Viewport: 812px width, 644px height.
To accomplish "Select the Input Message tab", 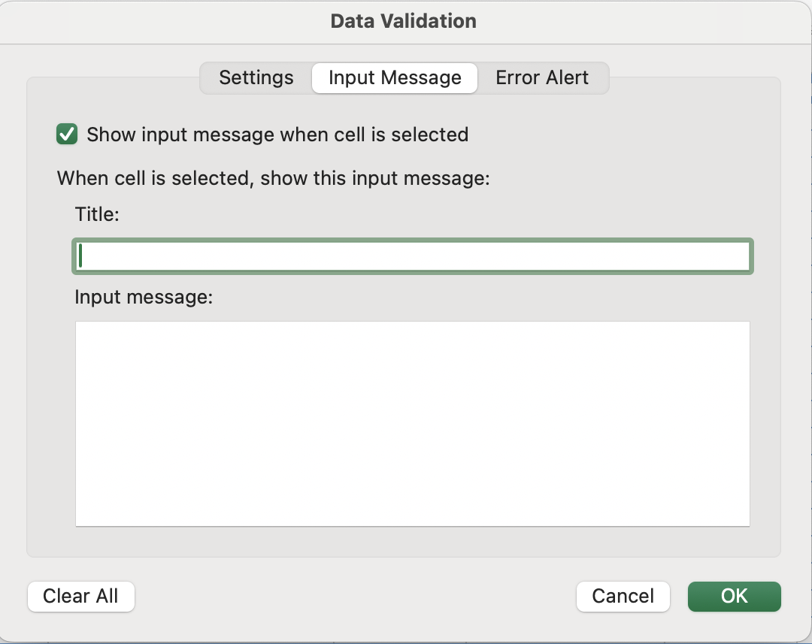I will coord(395,78).
